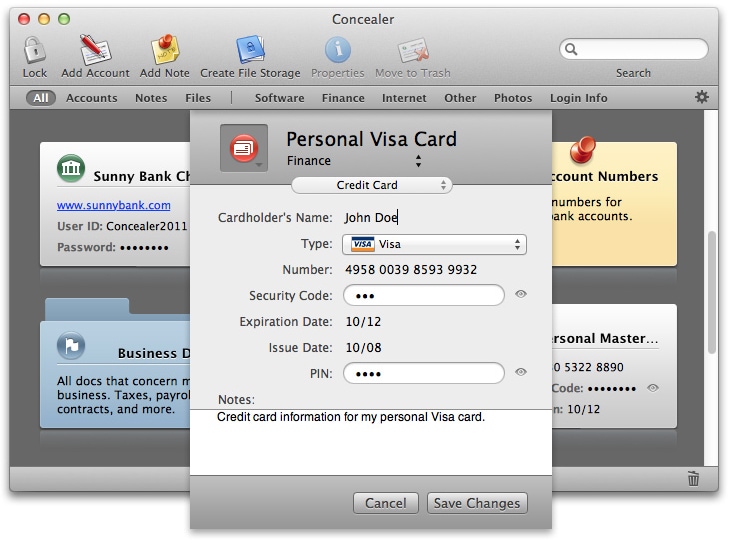
Task: Click User ID Concealer2011 text
Action: pyautogui.click(x=122, y=226)
